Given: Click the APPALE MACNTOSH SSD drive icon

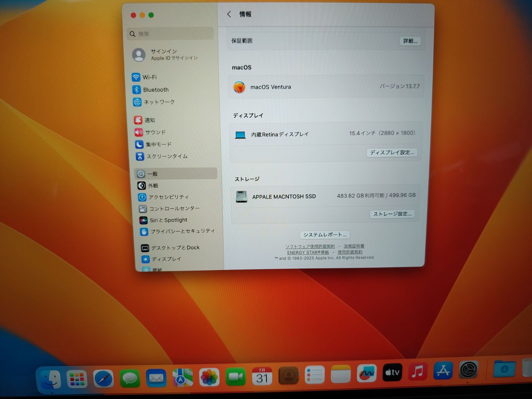Looking at the screenshot, I should click(242, 197).
